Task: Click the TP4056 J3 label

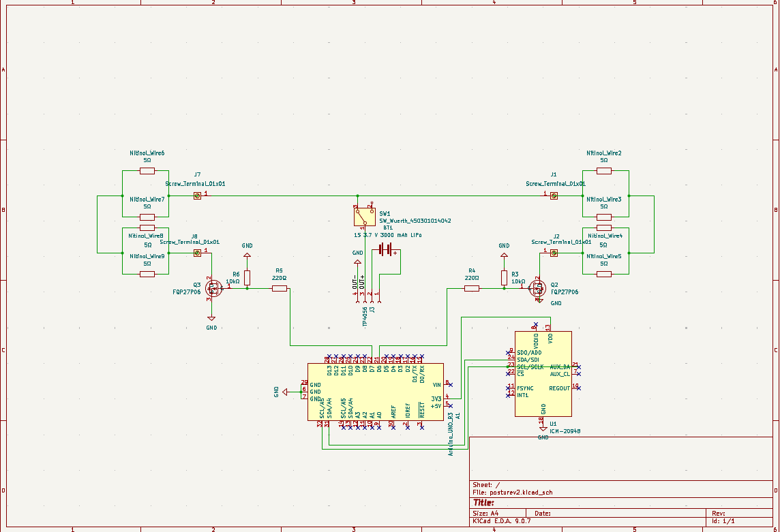Action: 368,316
